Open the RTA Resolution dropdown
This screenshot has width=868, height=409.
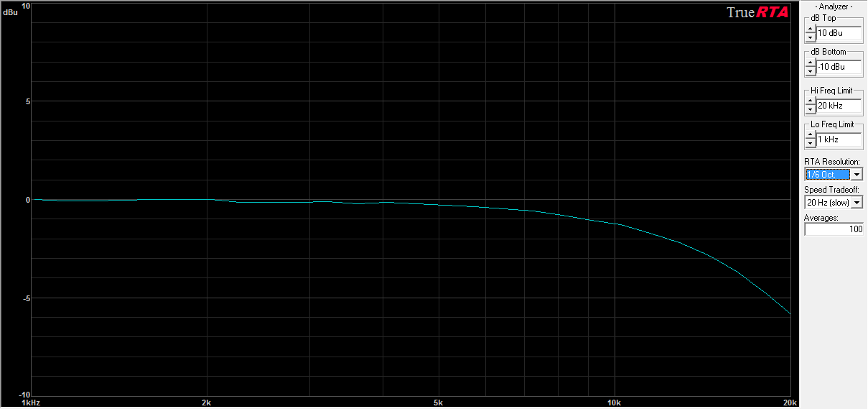(857, 175)
